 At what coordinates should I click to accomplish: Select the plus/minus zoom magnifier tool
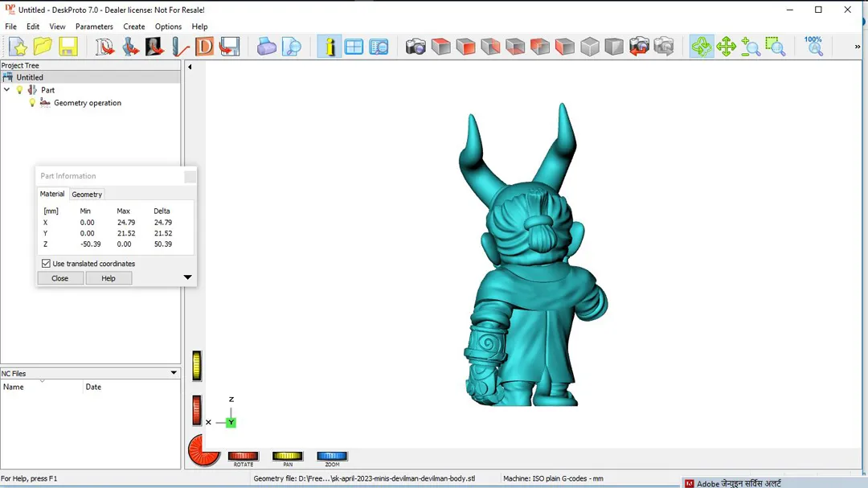751,47
